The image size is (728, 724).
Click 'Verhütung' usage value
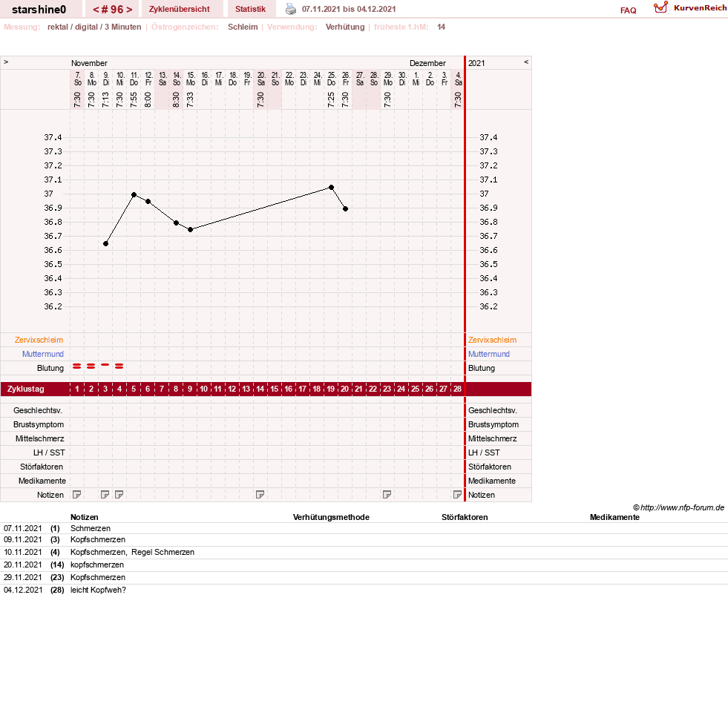pos(345,27)
